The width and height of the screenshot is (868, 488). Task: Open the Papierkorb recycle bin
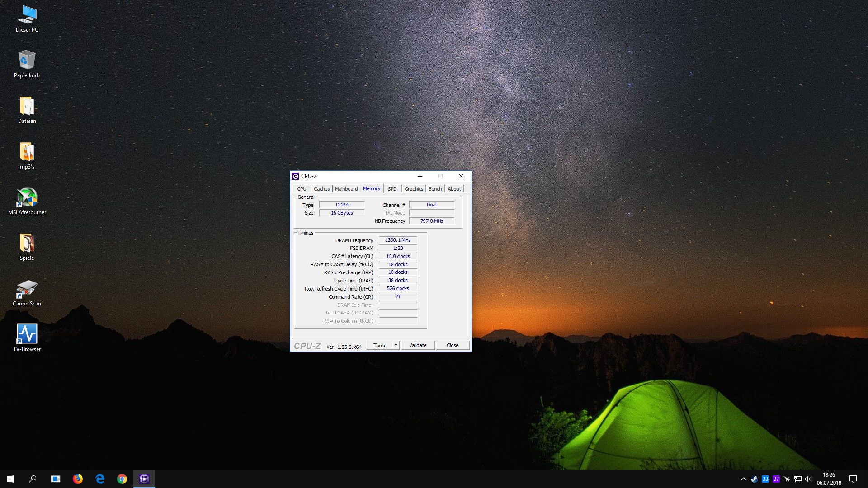click(27, 61)
